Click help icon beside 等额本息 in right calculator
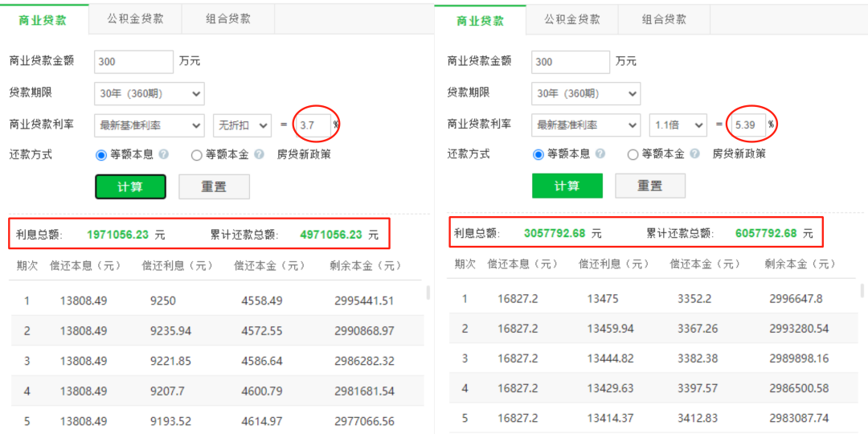Viewport: 868px width, 434px height. coord(600,154)
